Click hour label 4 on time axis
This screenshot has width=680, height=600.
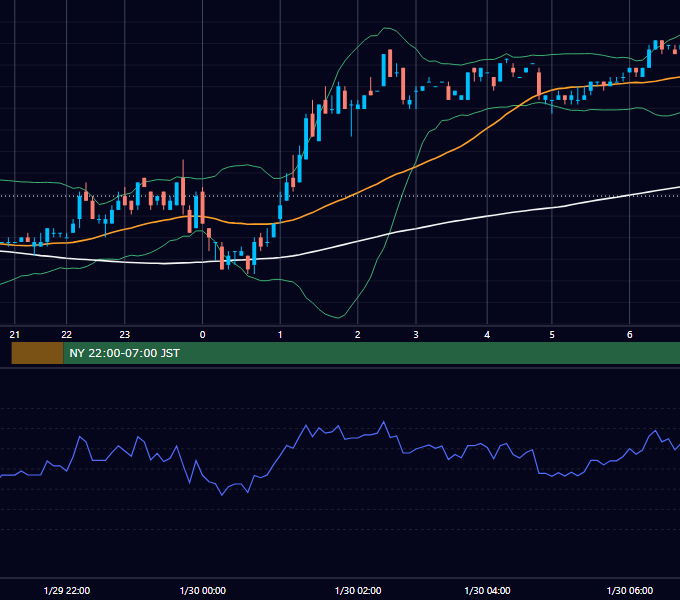tap(487, 335)
